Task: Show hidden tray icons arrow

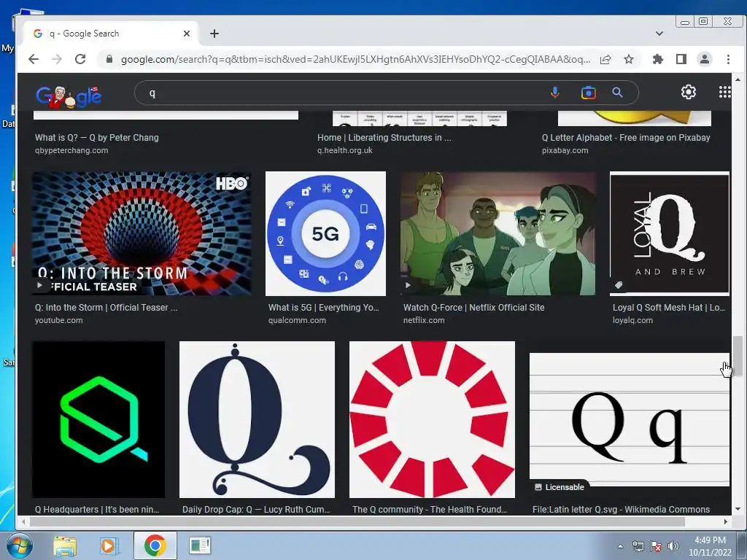Action: (x=620, y=546)
